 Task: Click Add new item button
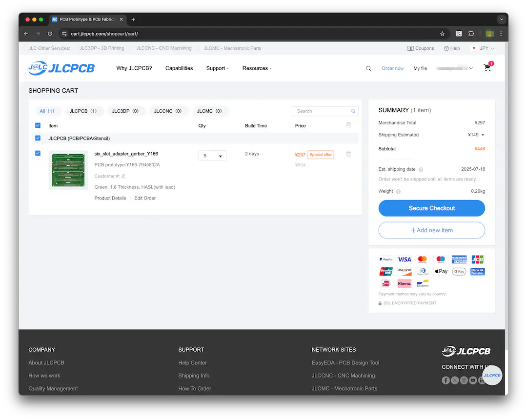(x=431, y=231)
